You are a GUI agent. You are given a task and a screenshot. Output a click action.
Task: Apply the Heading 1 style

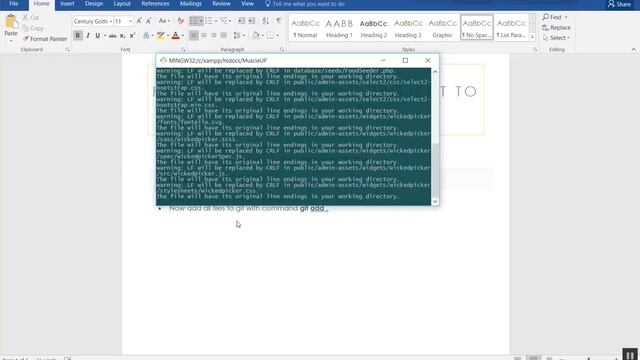(339, 28)
